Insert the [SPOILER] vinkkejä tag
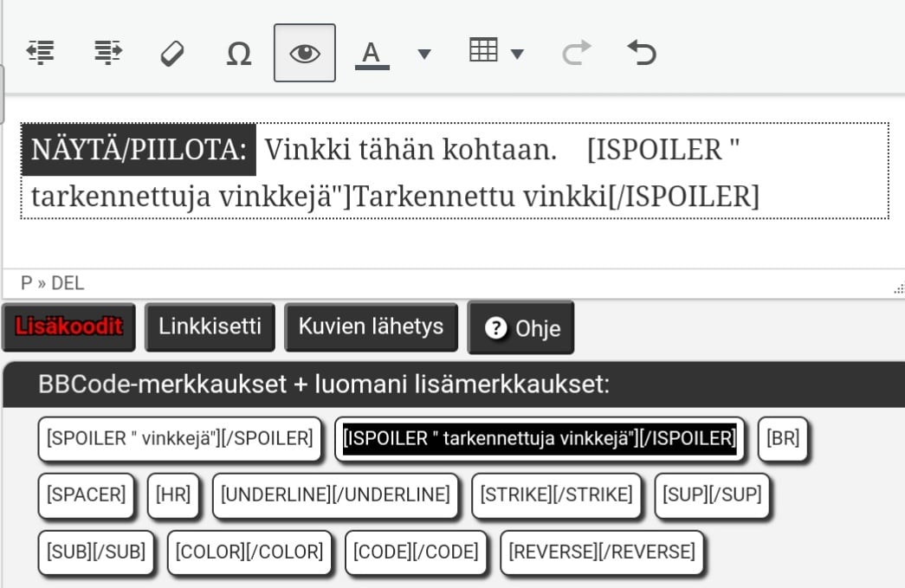Viewport: 905px width, 588px height. (x=179, y=438)
